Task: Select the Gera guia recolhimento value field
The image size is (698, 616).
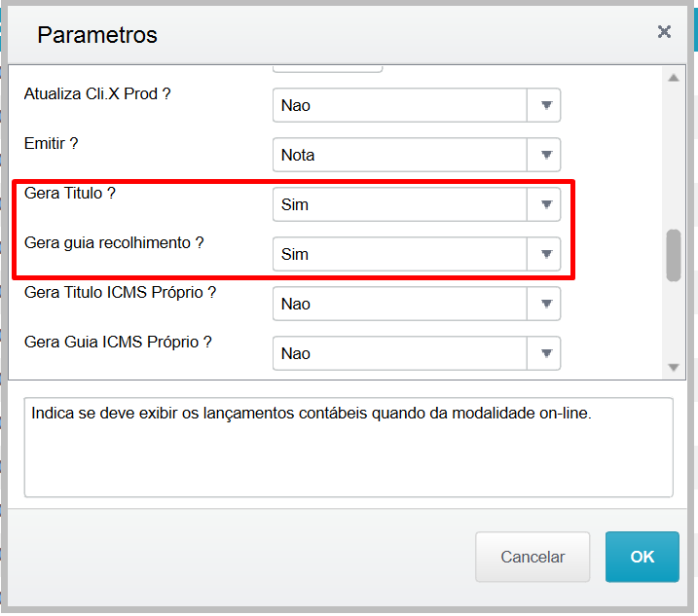Action: [400, 254]
